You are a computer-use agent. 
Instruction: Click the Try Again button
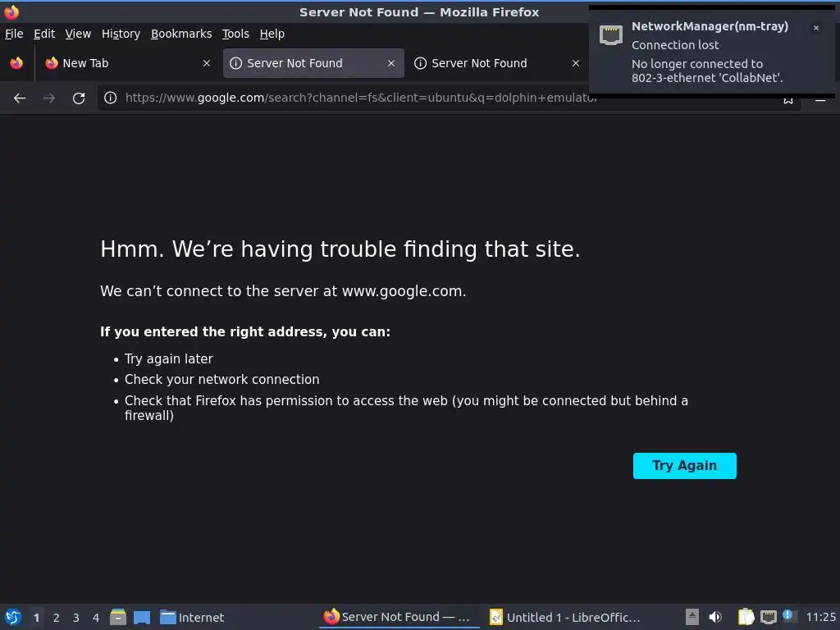click(x=685, y=466)
